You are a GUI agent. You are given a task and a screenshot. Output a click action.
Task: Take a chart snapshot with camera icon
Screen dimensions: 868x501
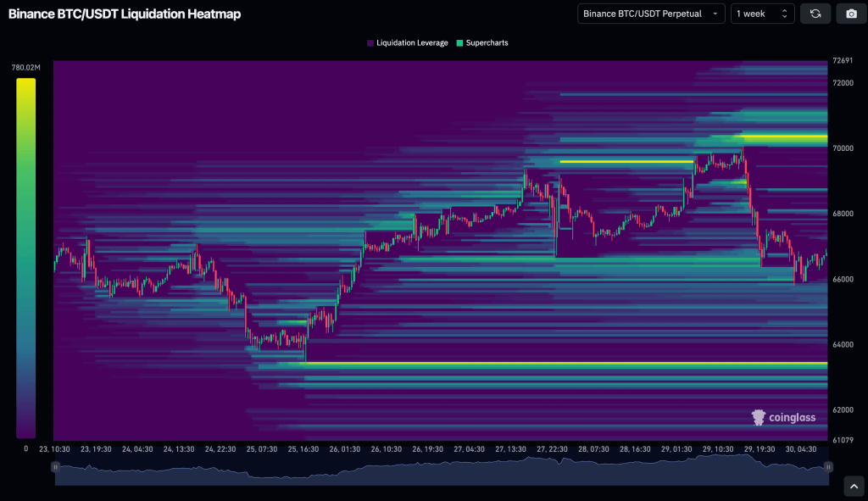click(x=851, y=14)
